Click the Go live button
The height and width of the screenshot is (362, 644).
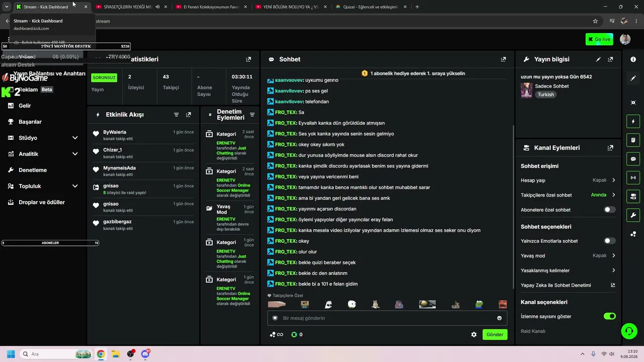click(599, 39)
